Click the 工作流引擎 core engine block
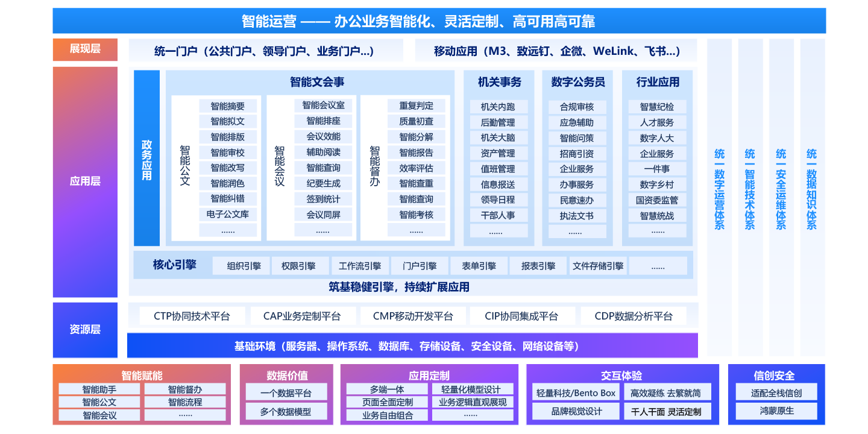This screenshot has height=434, width=868. 360,265
